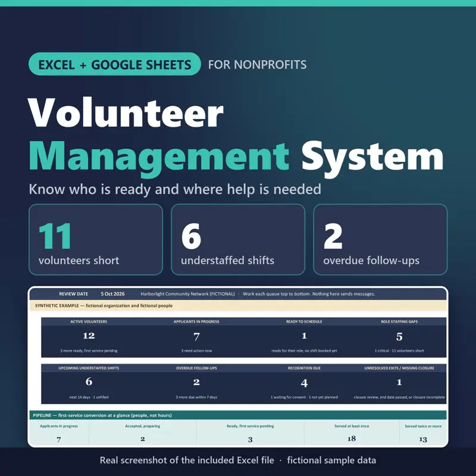The image size is (476, 476).
Task: Click the Applicants in progress pipeline label
Action: pos(59,426)
